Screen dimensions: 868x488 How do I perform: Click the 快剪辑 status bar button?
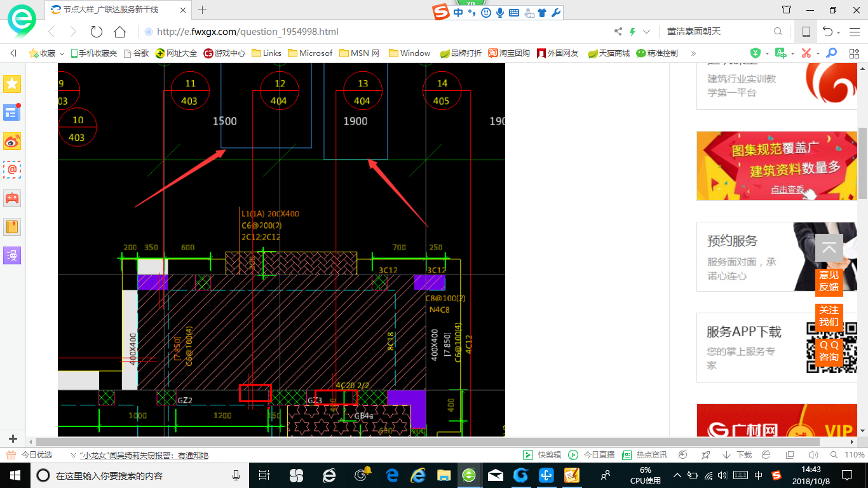pyautogui.click(x=543, y=455)
